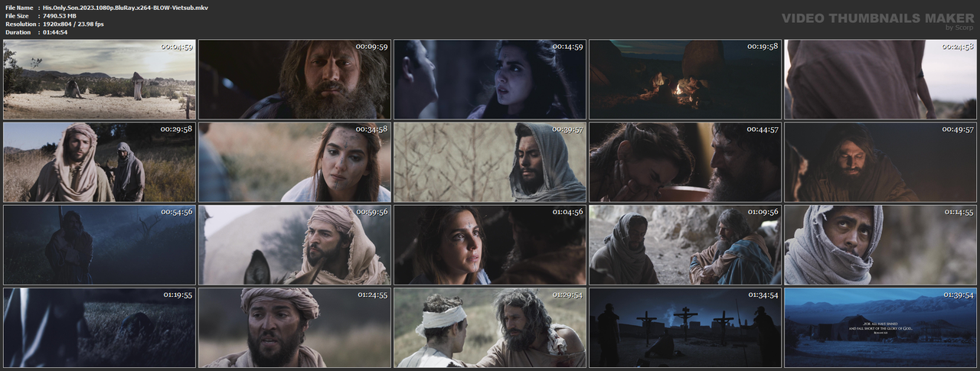Select the campfire frame at 00:19:58
Viewport: 980px width, 371px height.
tap(685, 80)
